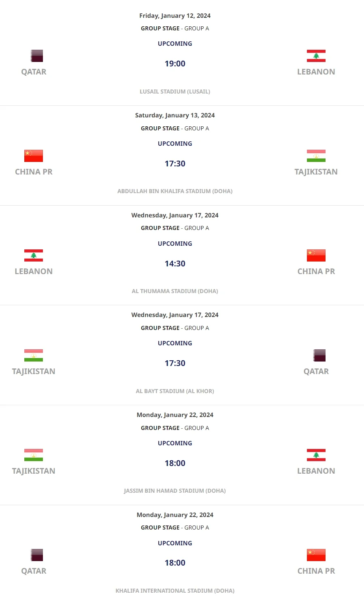Click Tajikistan flag in the Tajikistan–Qatar match
This screenshot has height=602, width=364.
point(34,355)
